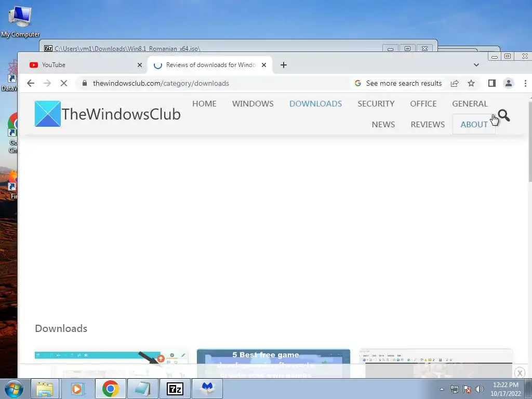Open the Malwarebytes taskbar icon
532x399 pixels.
pyautogui.click(x=207, y=389)
